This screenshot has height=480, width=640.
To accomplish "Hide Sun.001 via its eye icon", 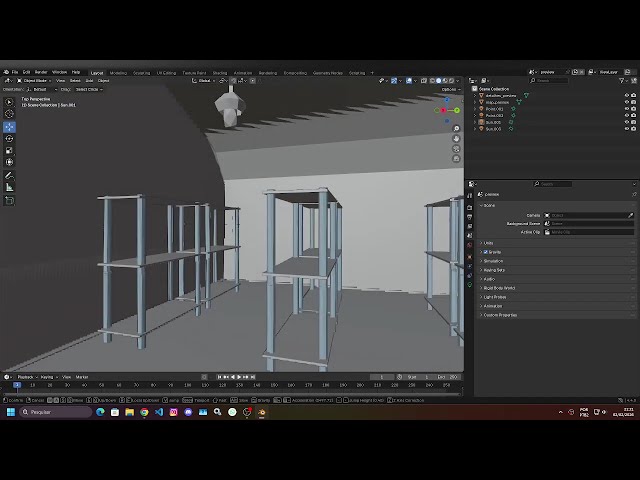I will click(x=627, y=122).
